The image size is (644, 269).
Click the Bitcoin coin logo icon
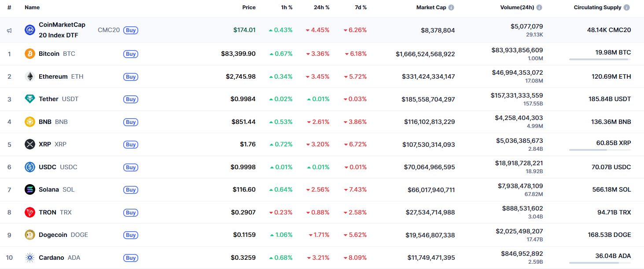pyautogui.click(x=30, y=54)
